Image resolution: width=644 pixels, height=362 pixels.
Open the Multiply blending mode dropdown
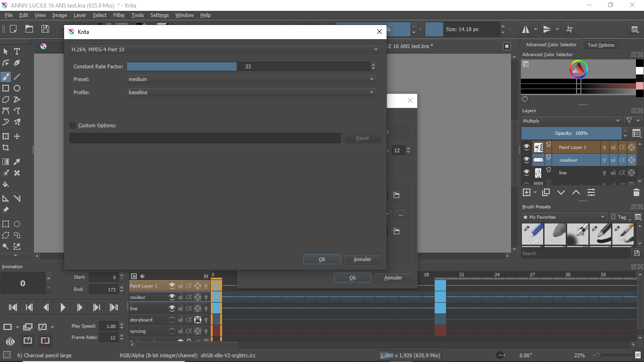[x=572, y=121]
